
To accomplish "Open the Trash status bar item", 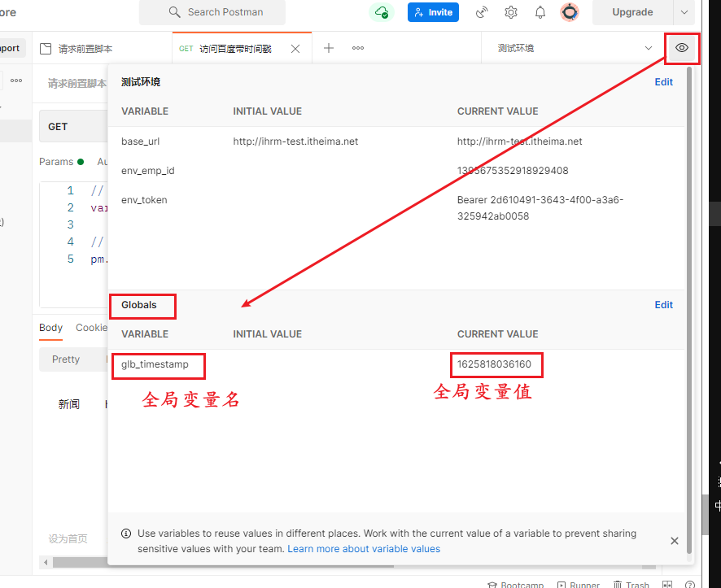I will pos(631,585).
